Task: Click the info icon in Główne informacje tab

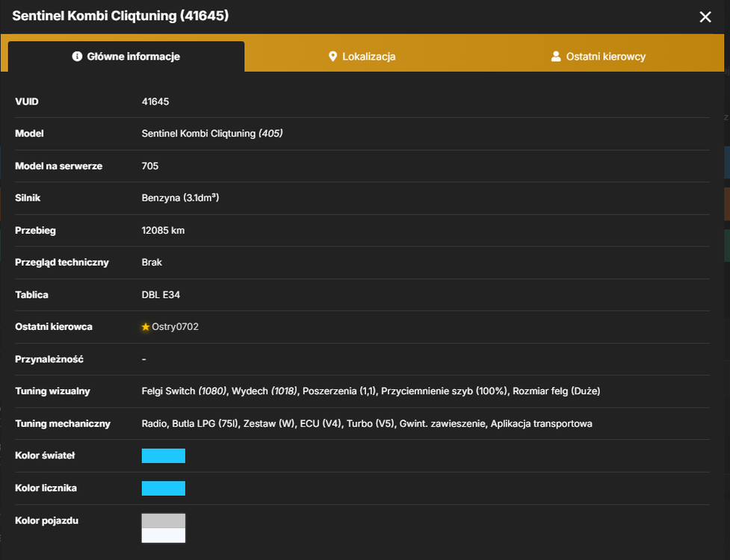Action: (77, 56)
